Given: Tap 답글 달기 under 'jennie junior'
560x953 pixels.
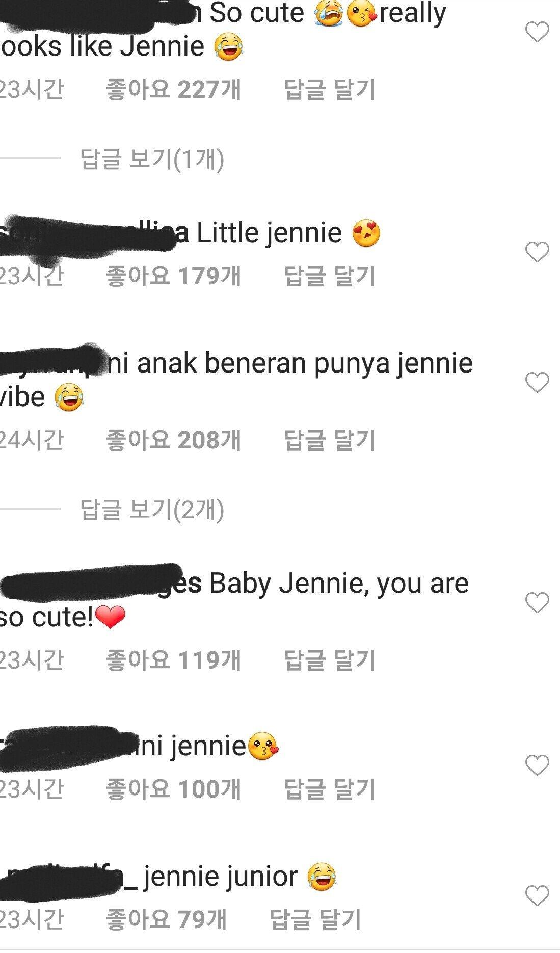Looking at the screenshot, I should pyautogui.click(x=315, y=919).
